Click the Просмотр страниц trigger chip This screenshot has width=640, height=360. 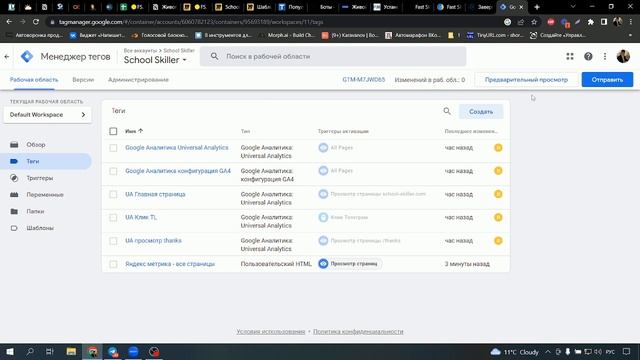pos(349,264)
